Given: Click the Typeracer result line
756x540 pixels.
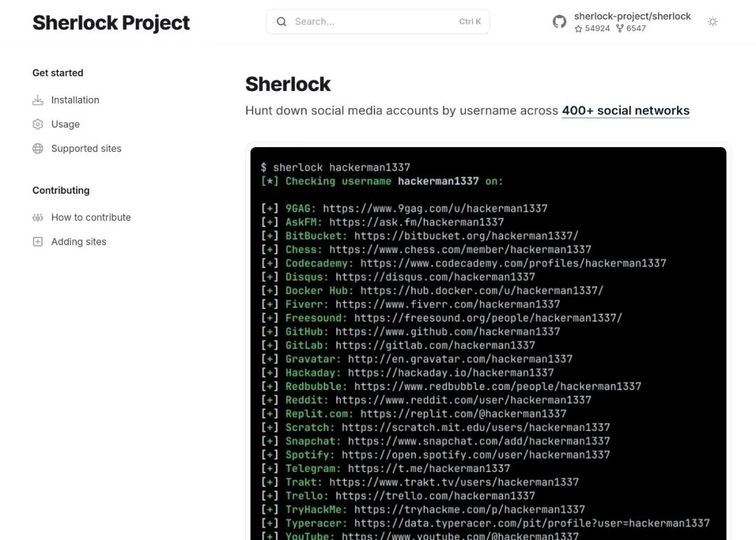Looking at the screenshot, I should [485, 524].
